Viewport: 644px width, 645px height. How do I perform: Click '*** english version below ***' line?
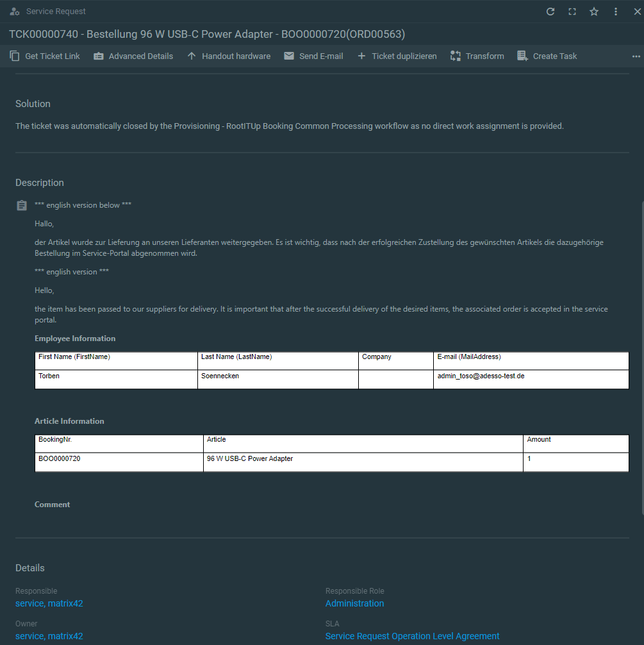tap(83, 205)
